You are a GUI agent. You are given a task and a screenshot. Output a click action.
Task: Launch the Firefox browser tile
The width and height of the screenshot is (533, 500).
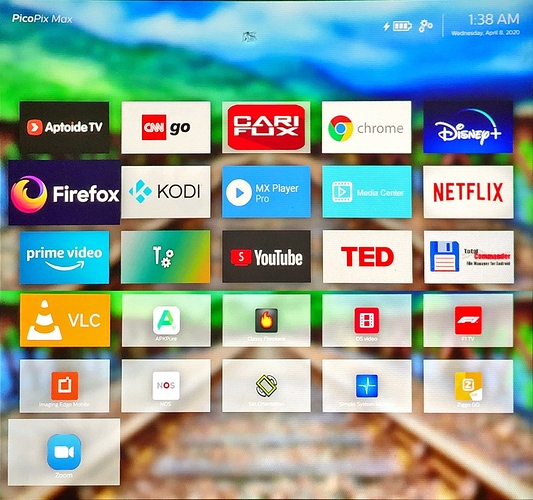(x=64, y=193)
